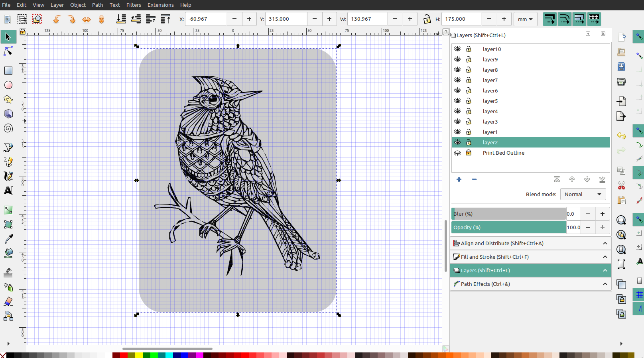Screen dimensions: 644x358
Task: Pick the Rectangle tool
Action: point(8,71)
